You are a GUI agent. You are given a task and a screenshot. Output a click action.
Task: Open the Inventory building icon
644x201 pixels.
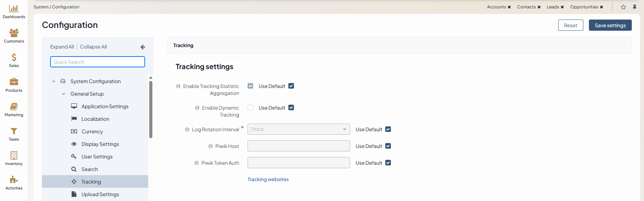(x=14, y=155)
